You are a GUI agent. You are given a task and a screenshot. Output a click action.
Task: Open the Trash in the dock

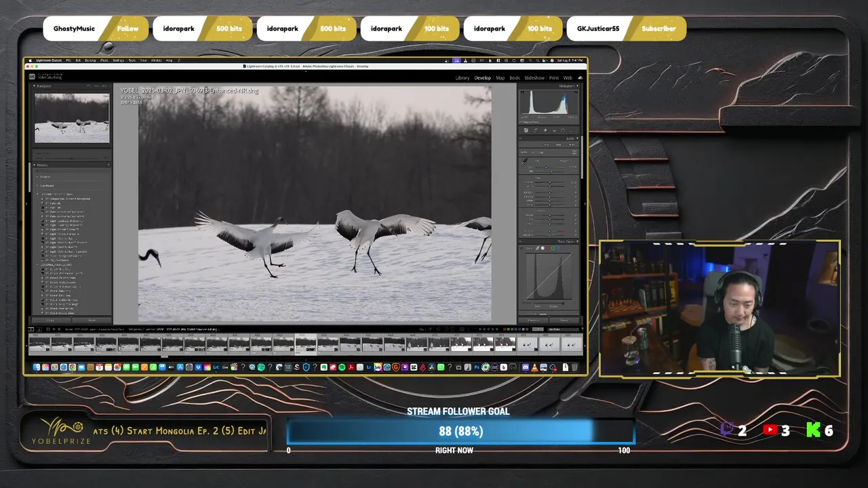pos(574,367)
